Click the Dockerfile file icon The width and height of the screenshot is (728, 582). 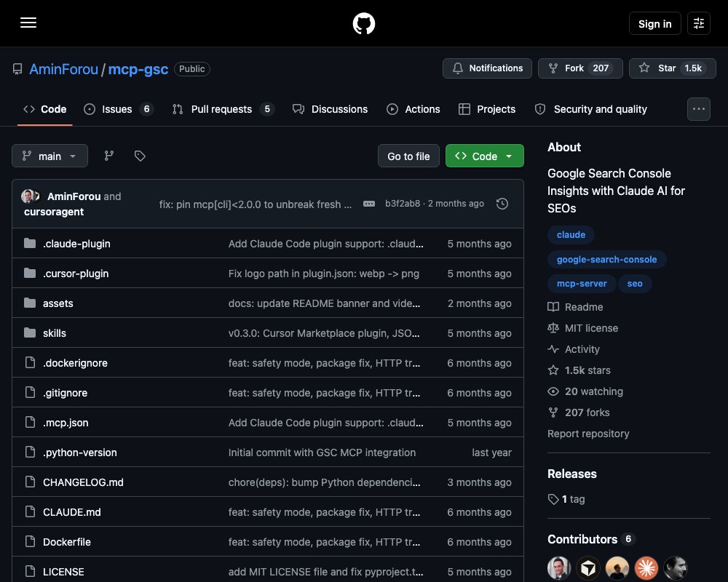[x=30, y=541]
